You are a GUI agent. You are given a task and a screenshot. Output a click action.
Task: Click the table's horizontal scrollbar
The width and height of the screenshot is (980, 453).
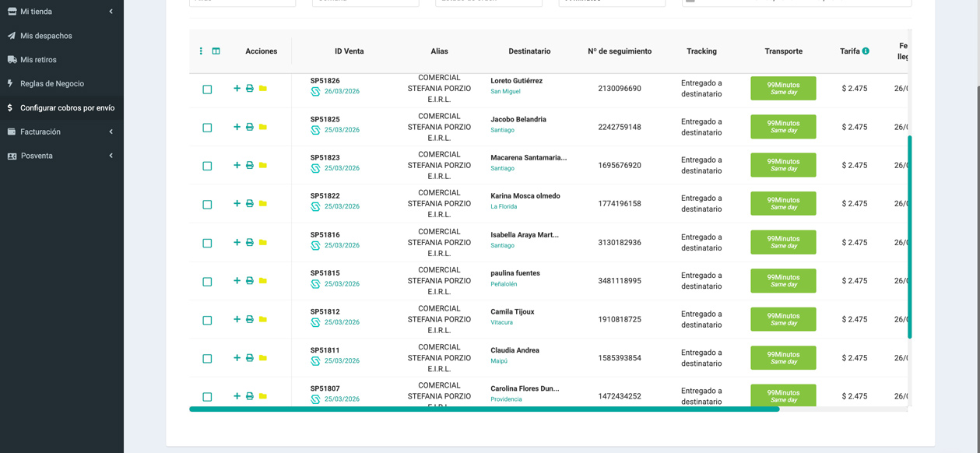tap(484, 409)
